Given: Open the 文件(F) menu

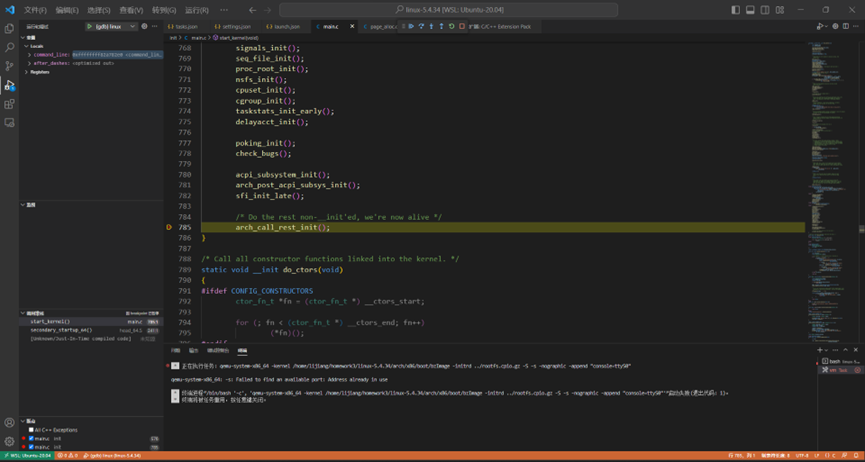Looking at the screenshot, I should click(x=35, y=10).
